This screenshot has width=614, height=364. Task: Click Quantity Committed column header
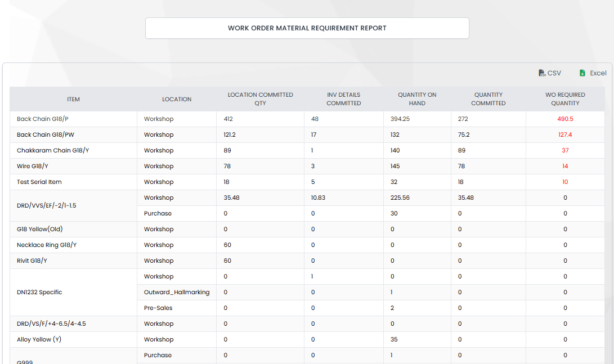click(x=488, y=99)
